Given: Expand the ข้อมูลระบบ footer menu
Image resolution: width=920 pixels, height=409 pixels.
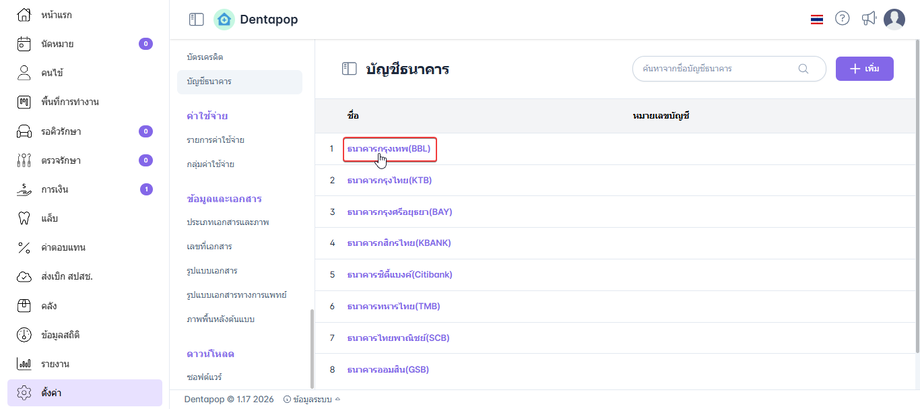Looking at the screenshot, I should pyautogui.click(x=311, y=399).
